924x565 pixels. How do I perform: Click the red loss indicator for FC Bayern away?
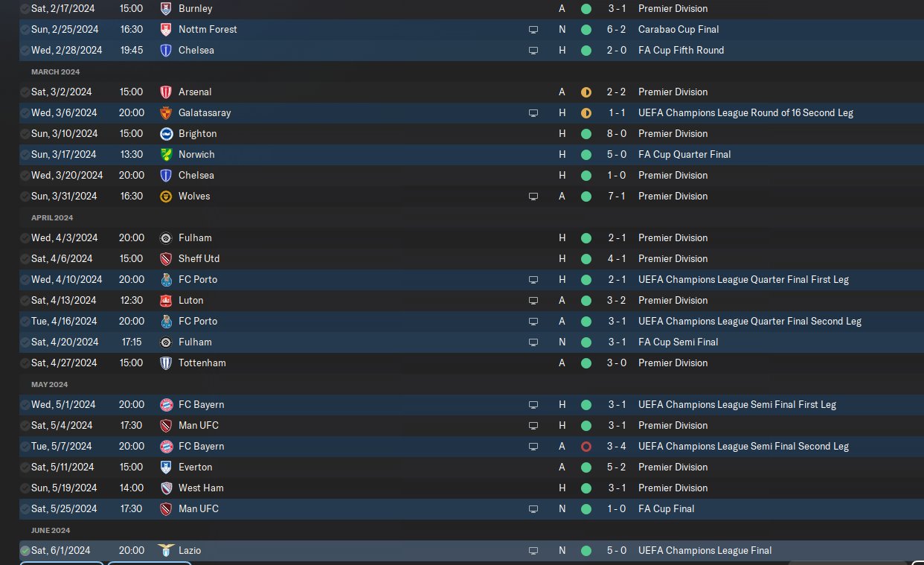586,447
